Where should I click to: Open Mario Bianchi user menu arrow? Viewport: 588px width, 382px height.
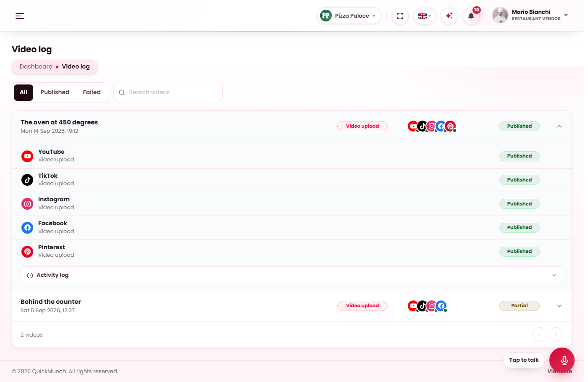coord(566,16)
